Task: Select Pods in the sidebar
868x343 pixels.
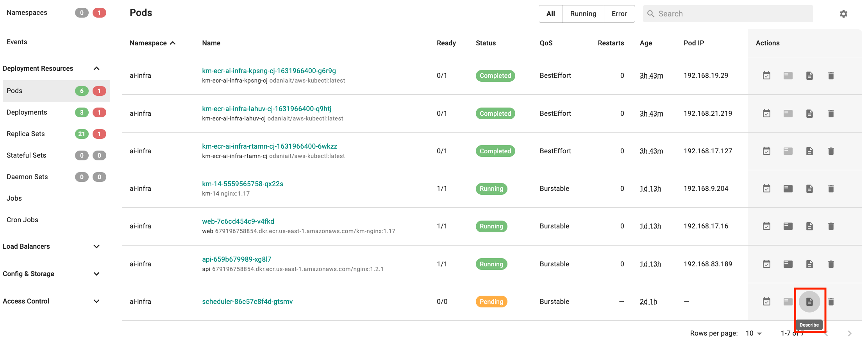Action: coord(56,91)
